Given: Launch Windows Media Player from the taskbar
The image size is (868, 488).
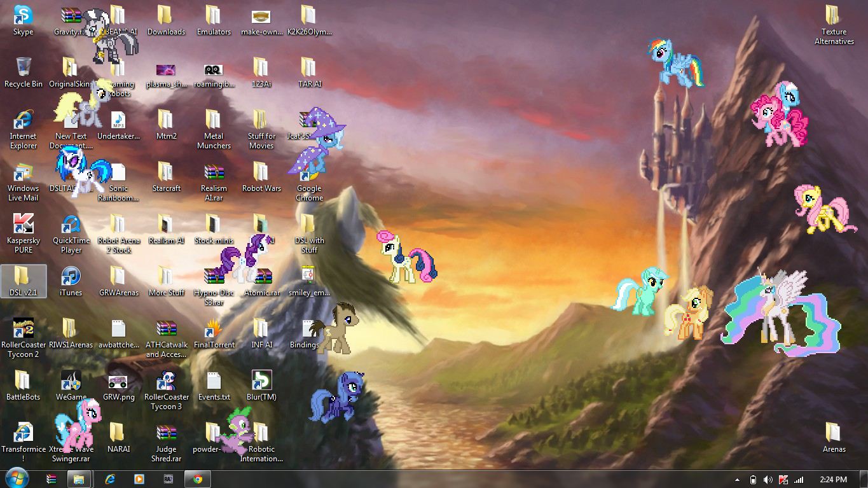Looking at the screenshot, I should pyautogui.click(x=139, y=479).
